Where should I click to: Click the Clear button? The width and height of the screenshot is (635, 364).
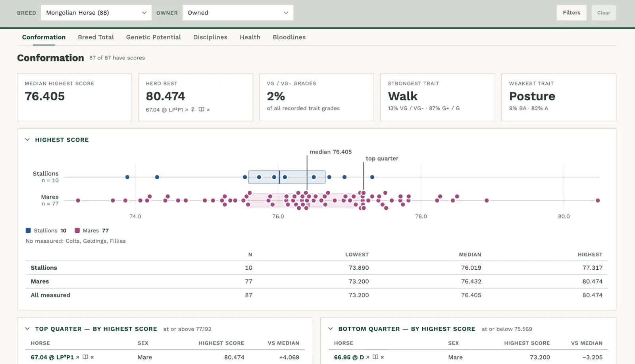click(604, 13)
